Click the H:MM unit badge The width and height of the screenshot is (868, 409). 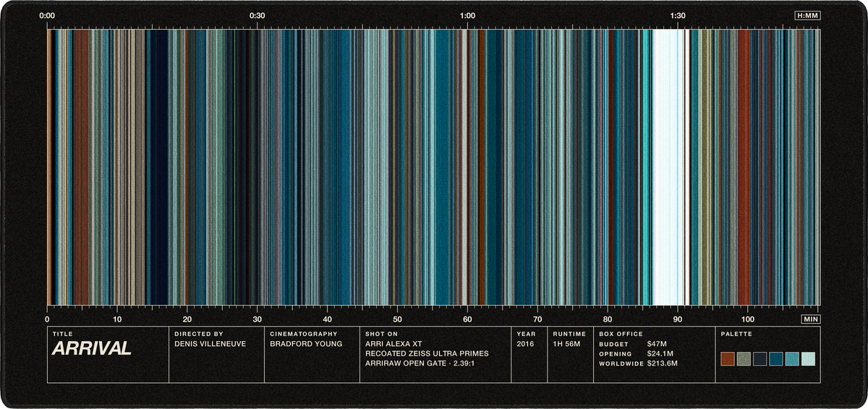click(807, 15)
